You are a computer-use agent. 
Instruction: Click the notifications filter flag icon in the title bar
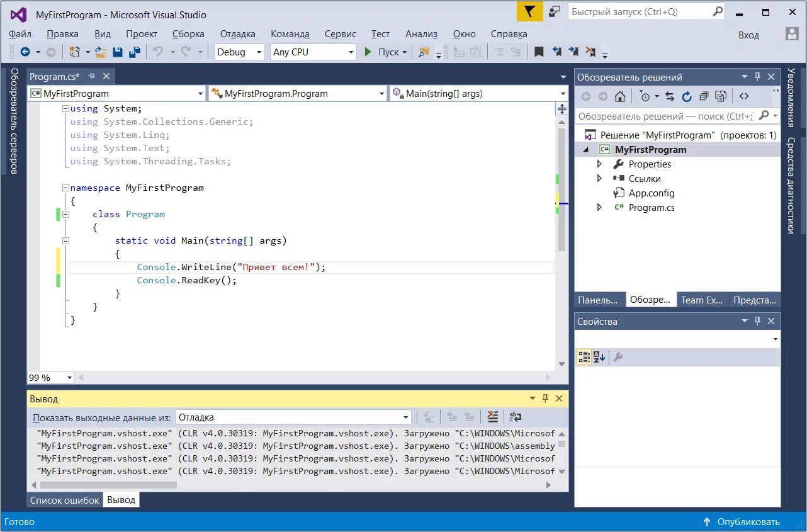[530, 11]
